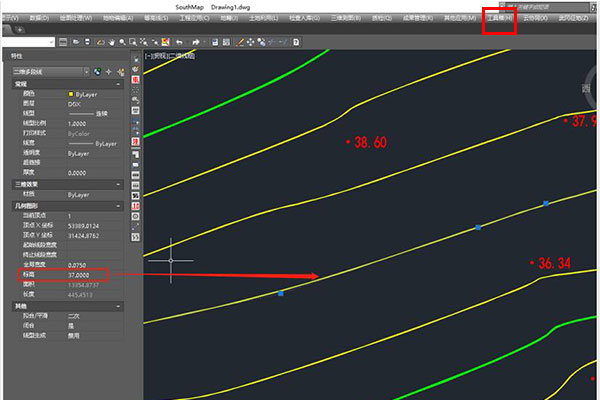Screen dimensions: 600x400
Task: Click the yellow ByLayer color swatch
Action: 71,94
